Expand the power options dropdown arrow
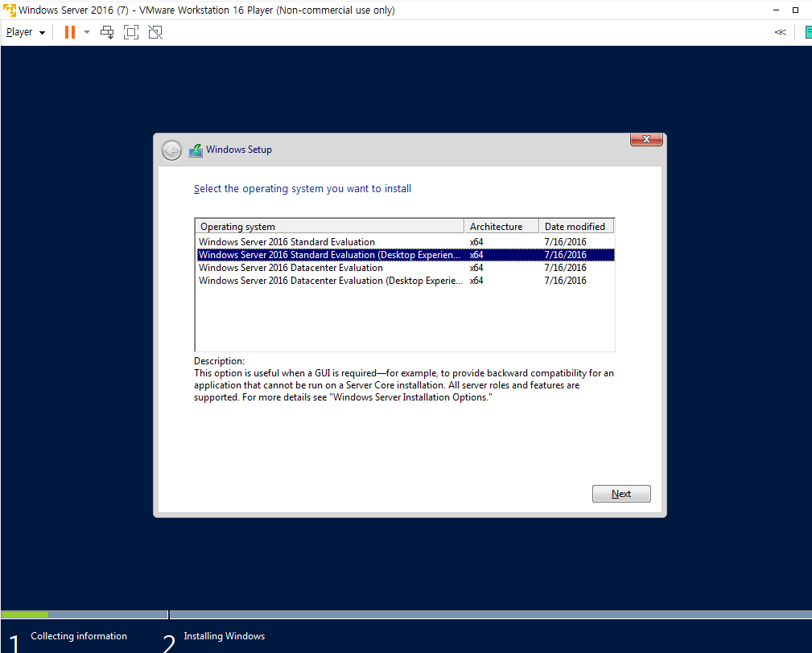This screenshot has height=653, width=812. [x=87, y=32]
